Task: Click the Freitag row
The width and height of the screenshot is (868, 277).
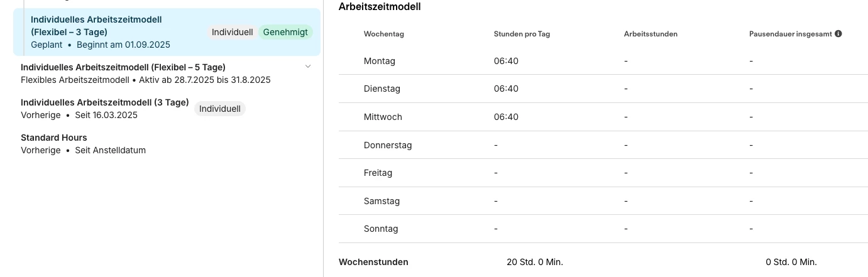Action: (x=378, y=173)
